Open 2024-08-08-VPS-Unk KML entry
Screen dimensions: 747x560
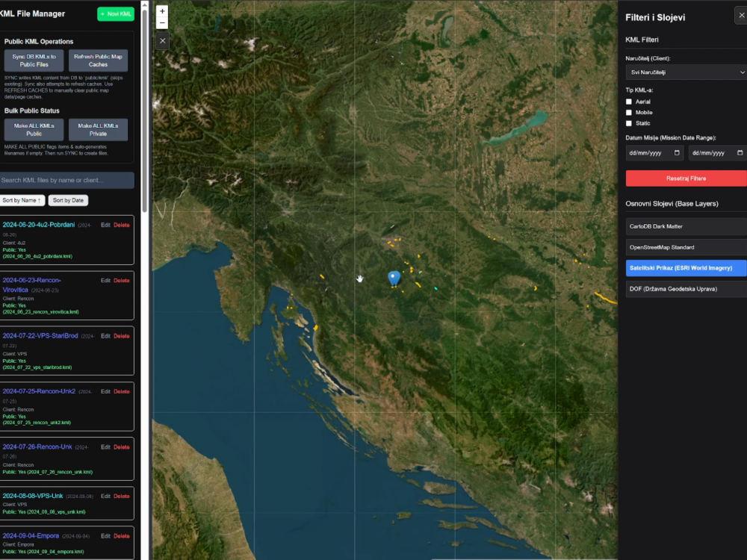point(33,496)
